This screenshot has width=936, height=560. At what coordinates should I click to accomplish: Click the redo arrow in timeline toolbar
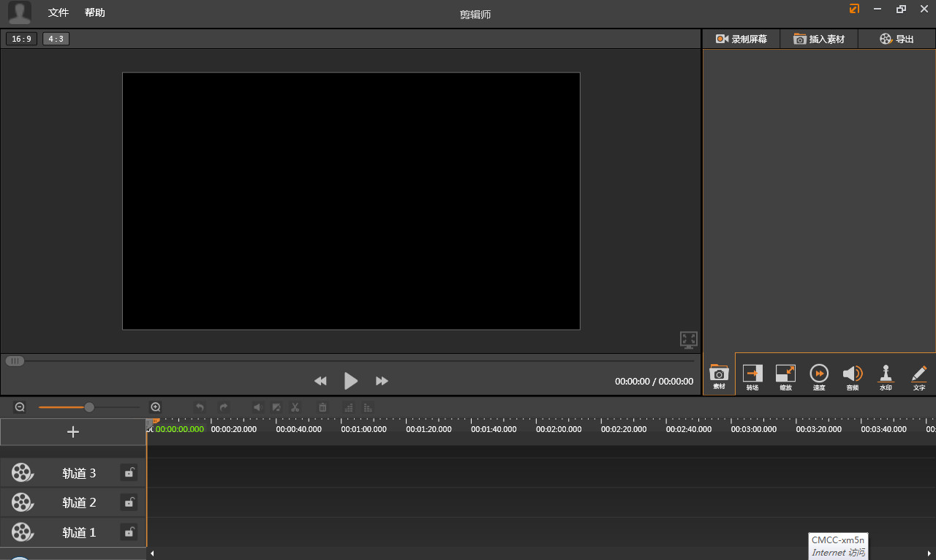click(x=224, y=407)
